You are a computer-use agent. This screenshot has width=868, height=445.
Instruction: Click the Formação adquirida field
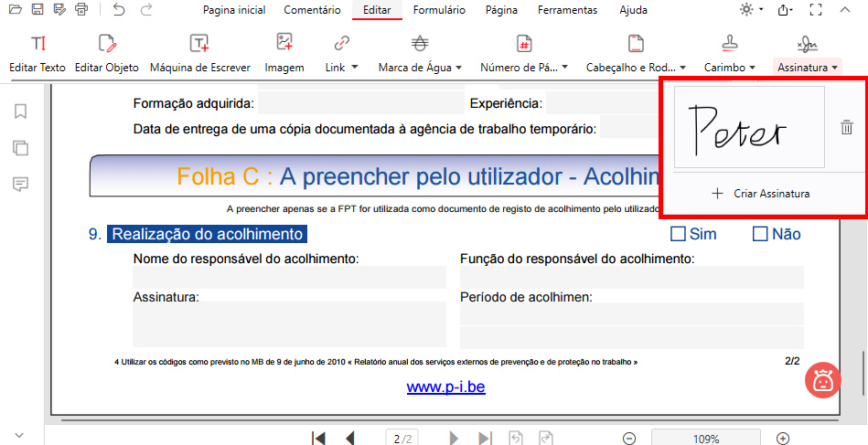point(361,103)
